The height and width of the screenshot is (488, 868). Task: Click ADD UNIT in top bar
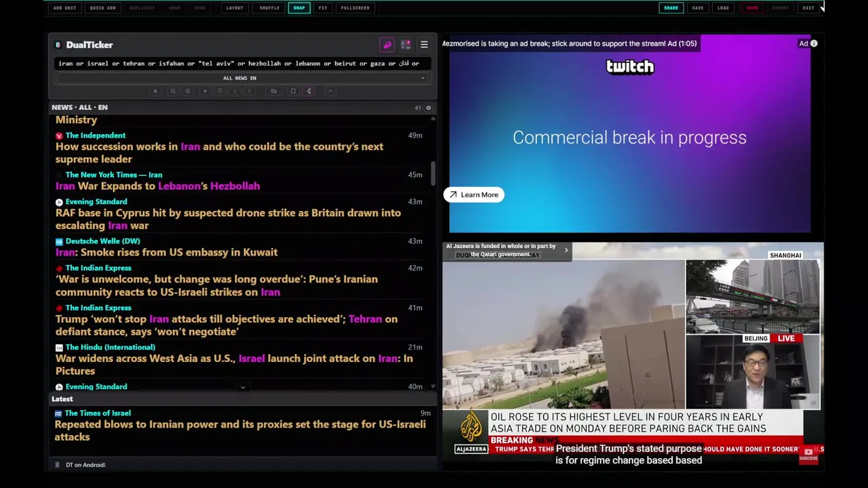tap(65, 8)
